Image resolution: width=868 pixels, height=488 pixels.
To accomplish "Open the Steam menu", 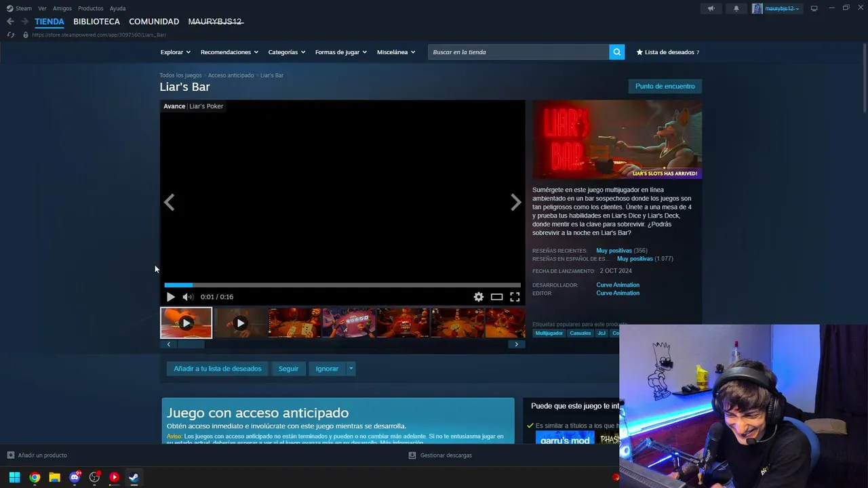I will (23, 8).
